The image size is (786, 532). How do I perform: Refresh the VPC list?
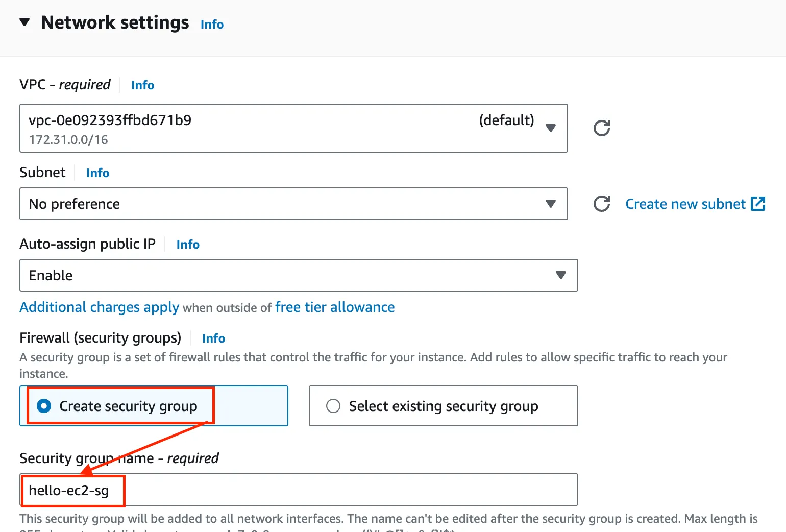point(602,128)
